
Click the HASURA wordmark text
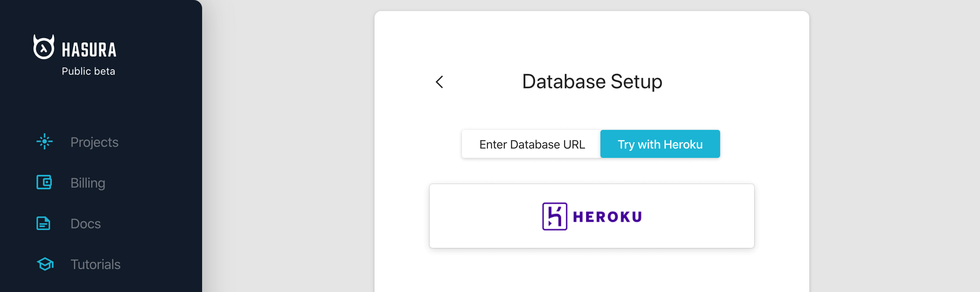pyautogui.click(x=89, y=50)
